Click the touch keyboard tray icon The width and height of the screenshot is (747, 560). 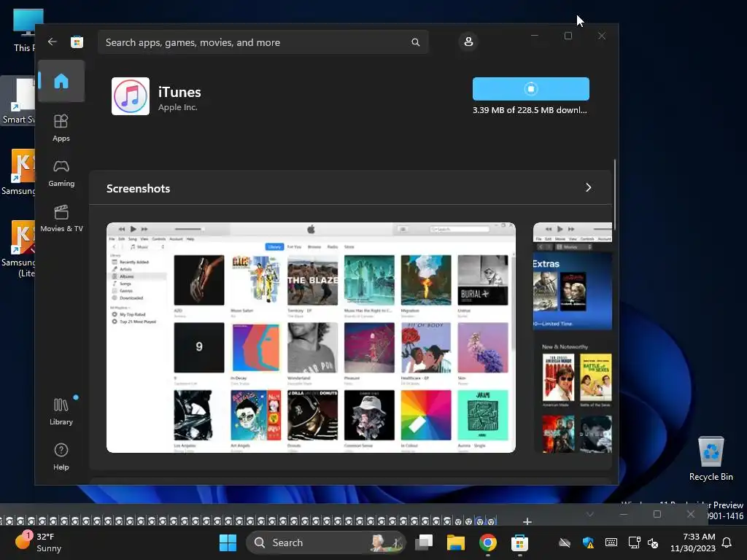pyautogui.click(x=611, y=542)
